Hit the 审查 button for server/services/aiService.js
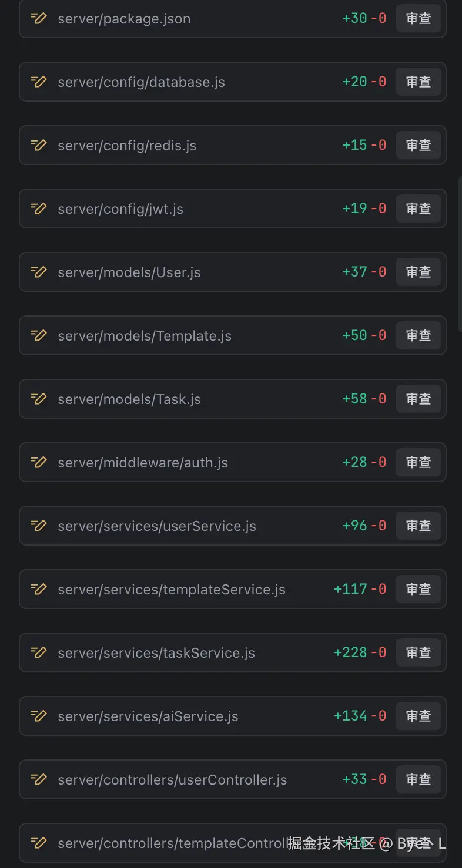This screenshot has height=868, width=462. [418, 716]
